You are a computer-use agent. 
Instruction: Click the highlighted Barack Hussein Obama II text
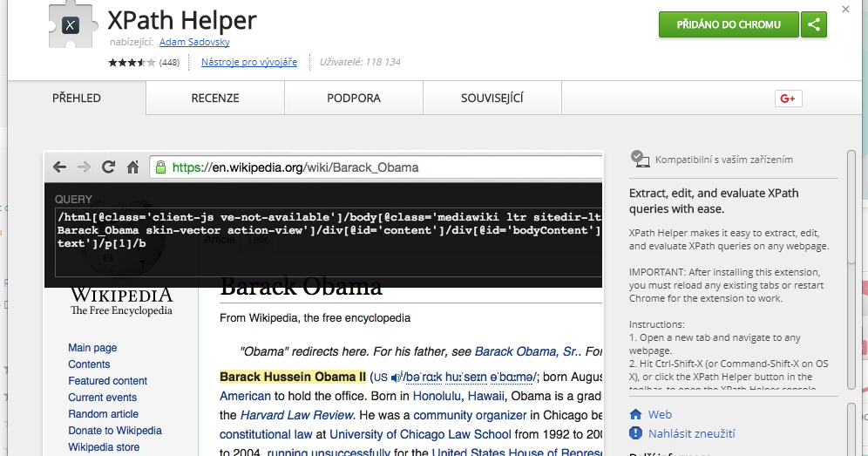coord(293,377)
